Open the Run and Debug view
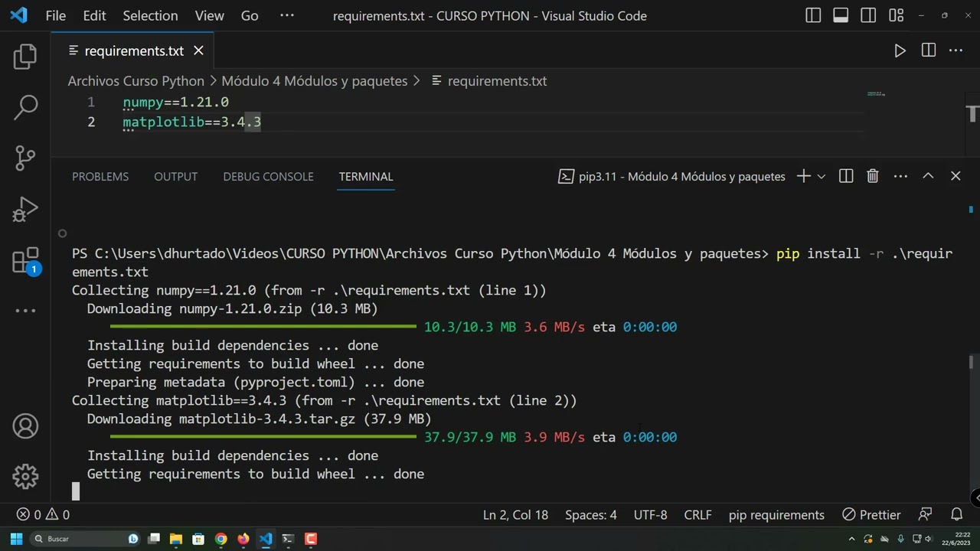 tap(25, 209)
